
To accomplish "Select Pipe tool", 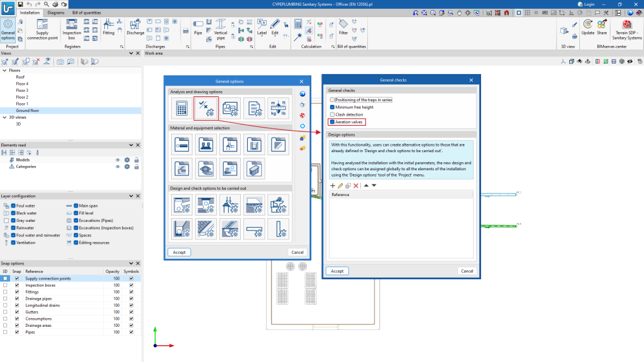I will (x=198, y=27).
